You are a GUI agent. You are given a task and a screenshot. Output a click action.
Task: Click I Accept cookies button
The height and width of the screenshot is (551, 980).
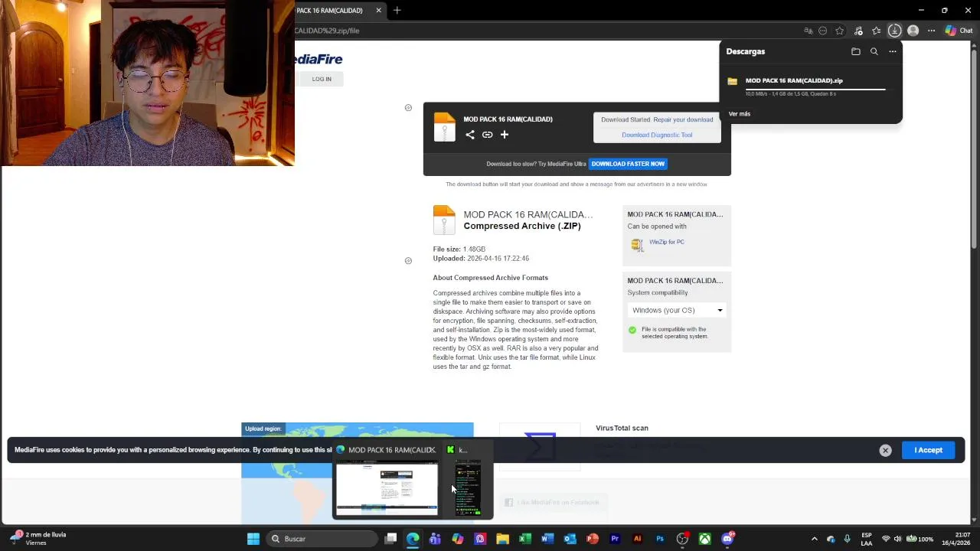[928, 450]
